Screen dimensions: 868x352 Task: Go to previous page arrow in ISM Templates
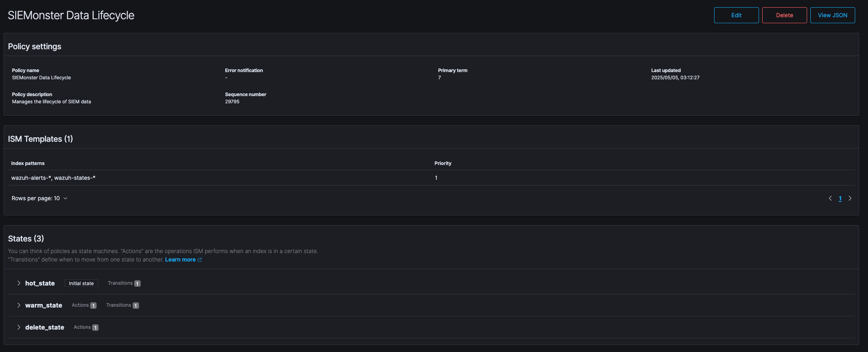[x=830, y=198]
